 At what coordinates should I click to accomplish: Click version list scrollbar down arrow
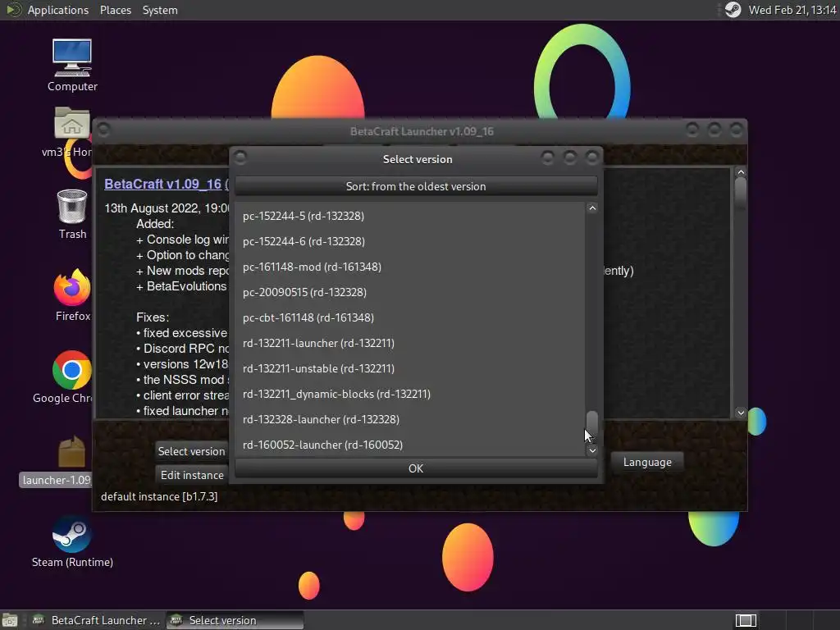tap(592, 450)
